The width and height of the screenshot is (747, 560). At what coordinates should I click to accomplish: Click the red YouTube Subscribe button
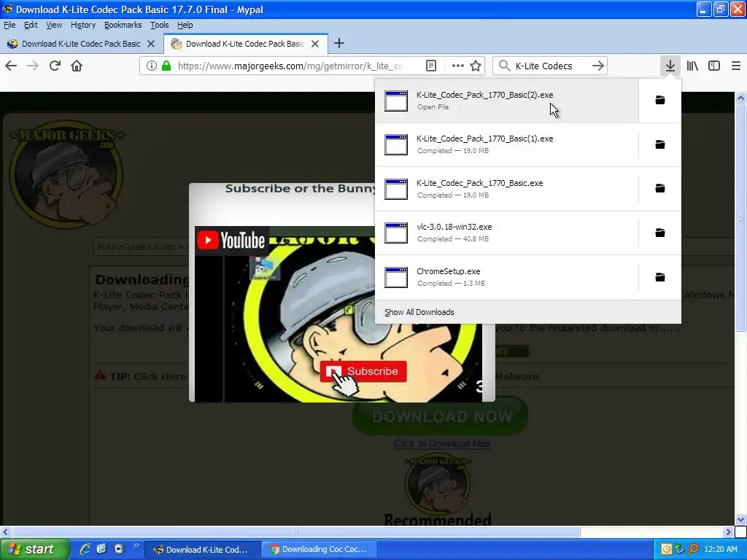tap(363, 371)
